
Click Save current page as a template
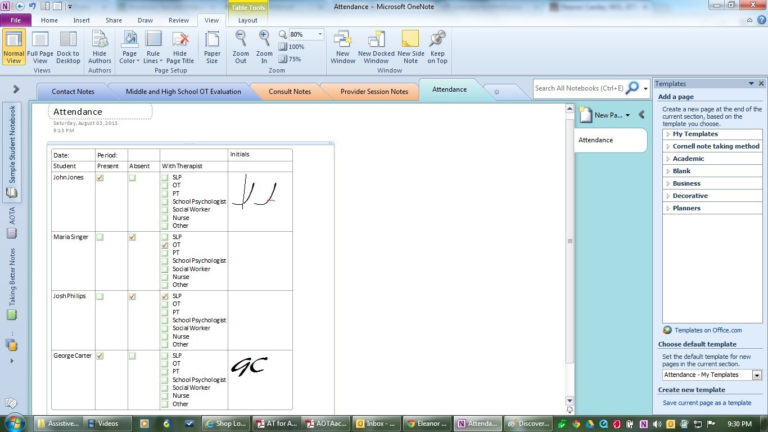707,403
